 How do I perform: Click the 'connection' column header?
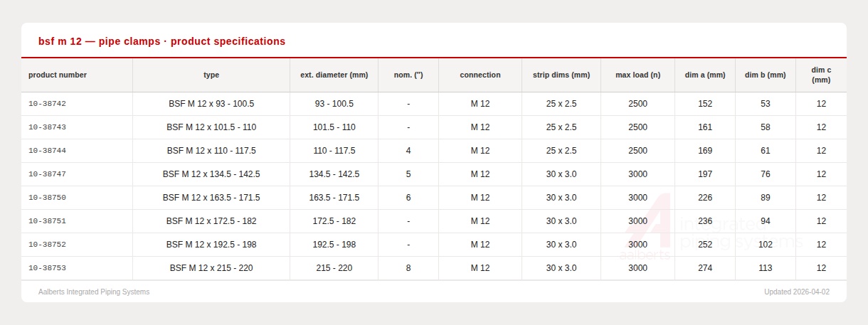click(x=480, y=75)
